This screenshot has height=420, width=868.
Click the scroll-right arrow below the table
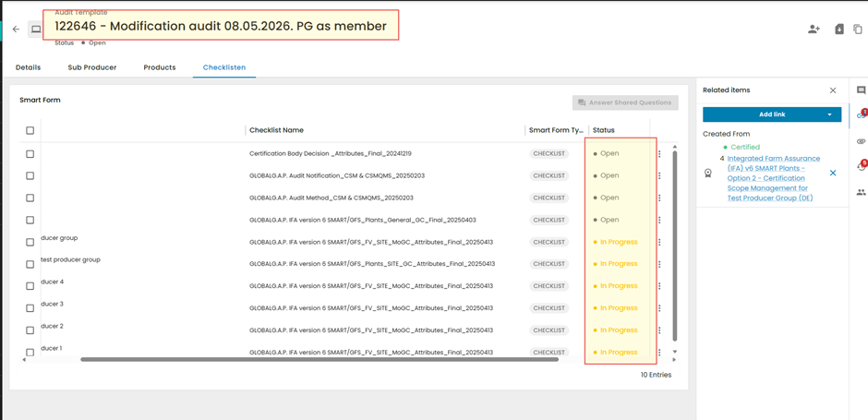[674, 359]
